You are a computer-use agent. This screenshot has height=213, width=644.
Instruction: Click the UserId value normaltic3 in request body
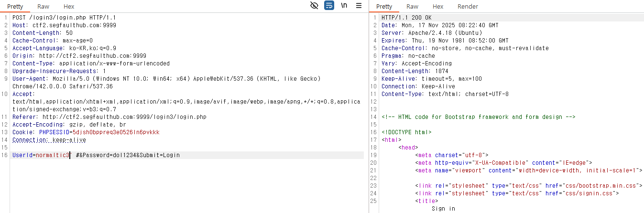pos(53,155)
